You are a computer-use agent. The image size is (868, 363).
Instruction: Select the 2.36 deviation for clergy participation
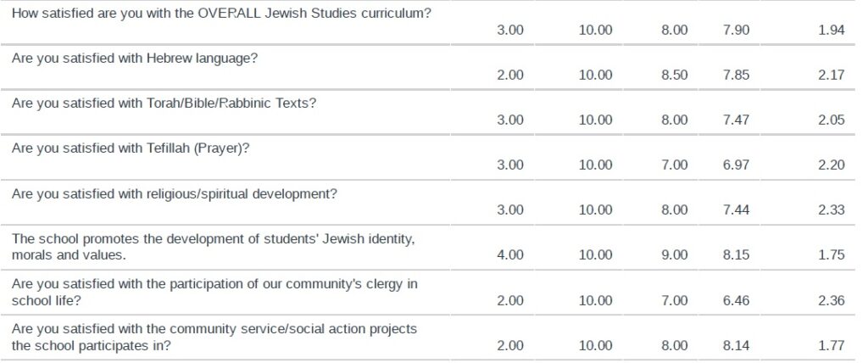pyautogui.click(x=832, y=300)
